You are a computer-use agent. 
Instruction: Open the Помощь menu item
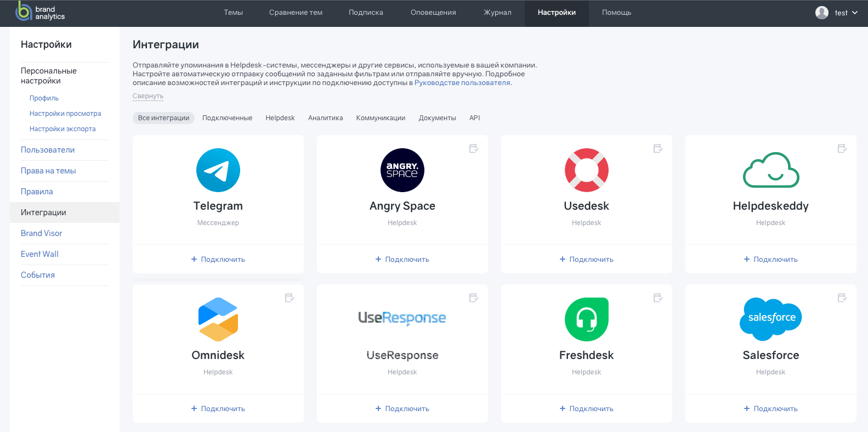[x=617, y=13]
